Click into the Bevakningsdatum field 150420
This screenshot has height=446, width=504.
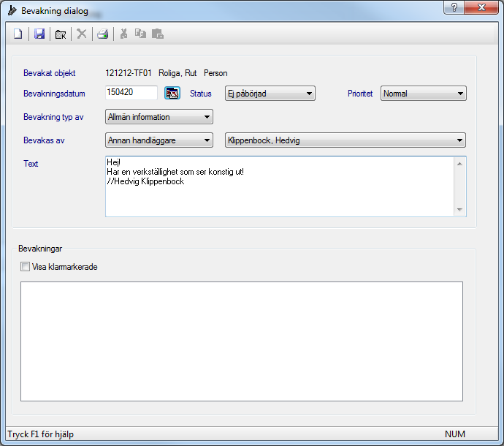[x=131, y=93]
